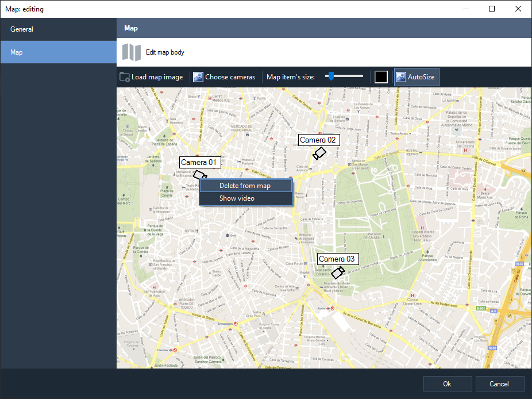The width and height of the screenshot is (532, 399).
Task: Click the AutoSize image icon
Action: [401, 77]
